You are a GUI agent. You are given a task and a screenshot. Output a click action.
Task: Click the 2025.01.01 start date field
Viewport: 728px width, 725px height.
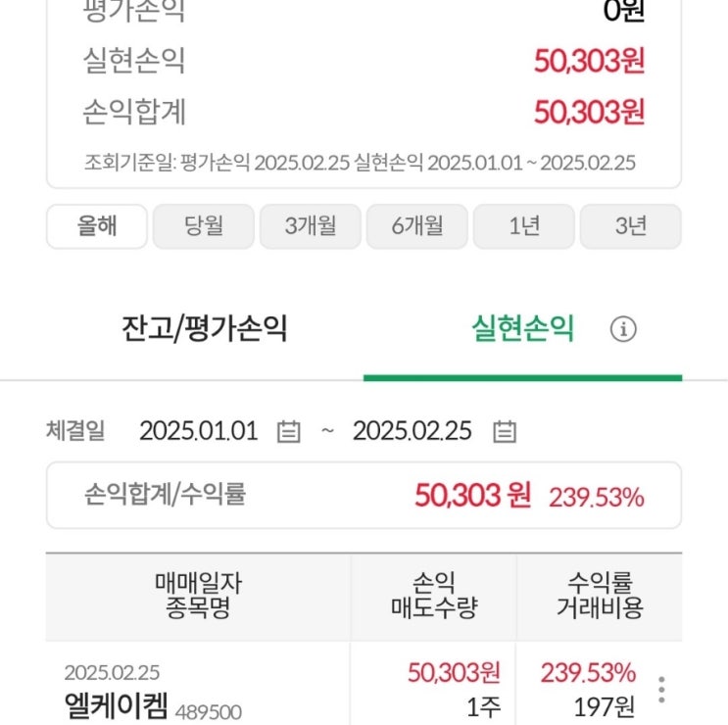199,431
